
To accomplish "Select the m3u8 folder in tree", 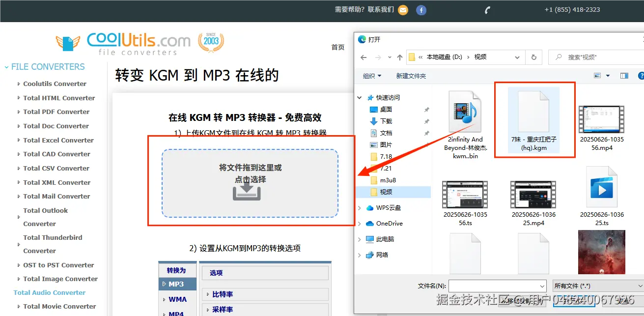I will pyautogui.click(x=388, y=180).
